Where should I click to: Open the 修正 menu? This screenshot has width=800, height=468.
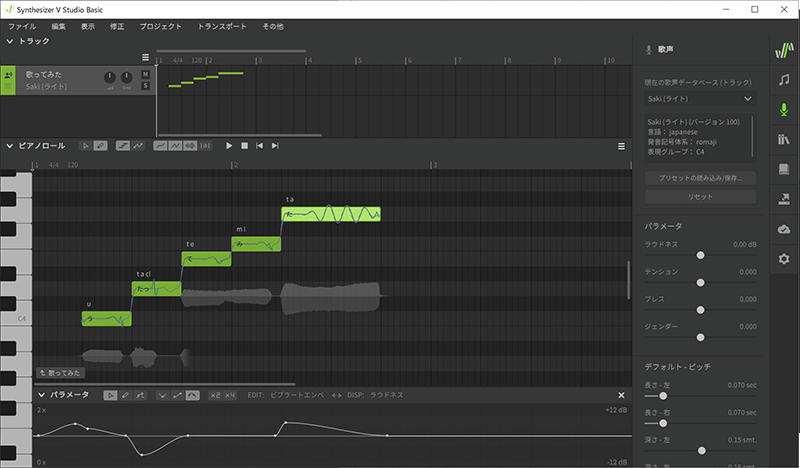pyautogui.click(x=117, y=27)
